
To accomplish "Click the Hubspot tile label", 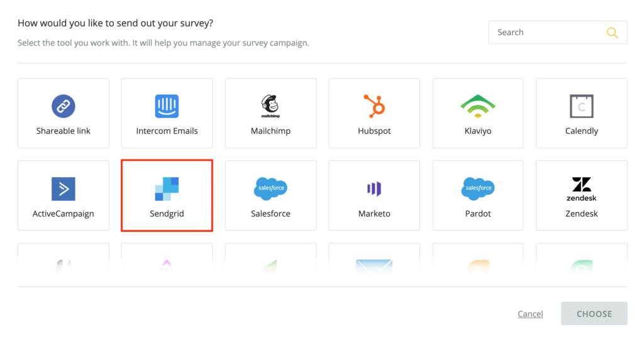I will 374,131.
